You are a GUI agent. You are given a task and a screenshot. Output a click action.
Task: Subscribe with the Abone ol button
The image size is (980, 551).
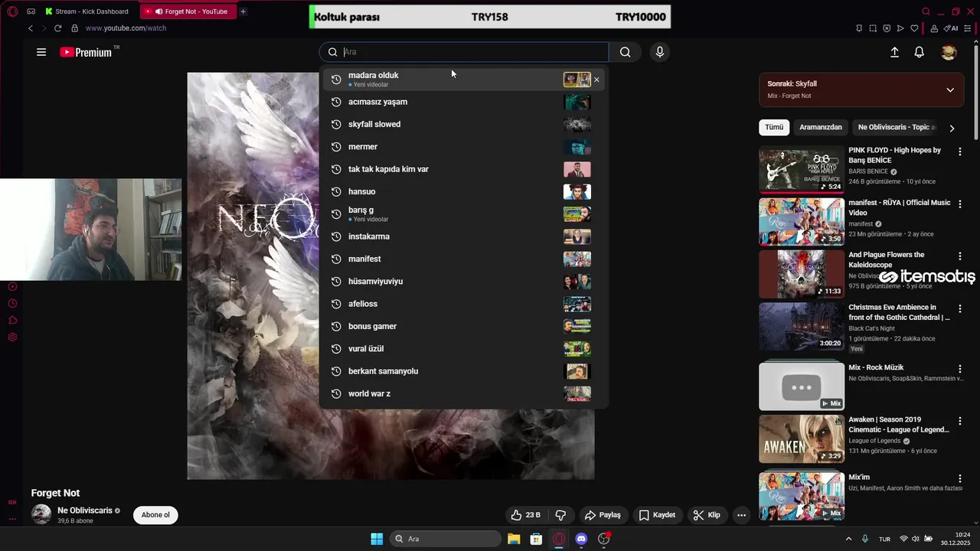155,515
